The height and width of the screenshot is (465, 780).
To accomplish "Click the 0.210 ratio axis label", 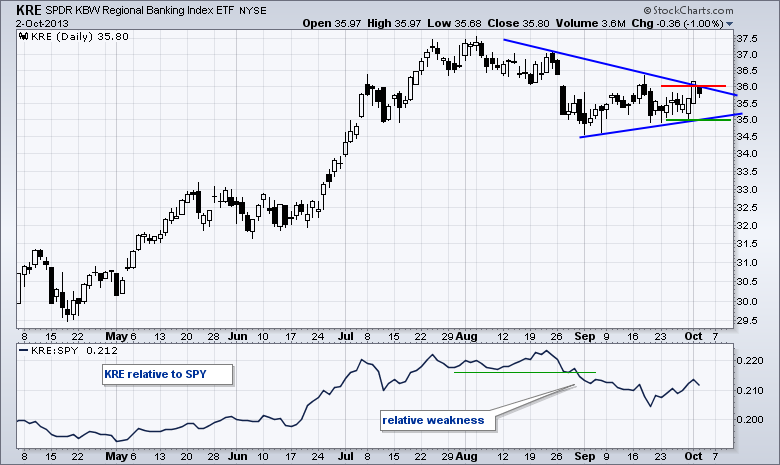I will click(x=750, y=390).
